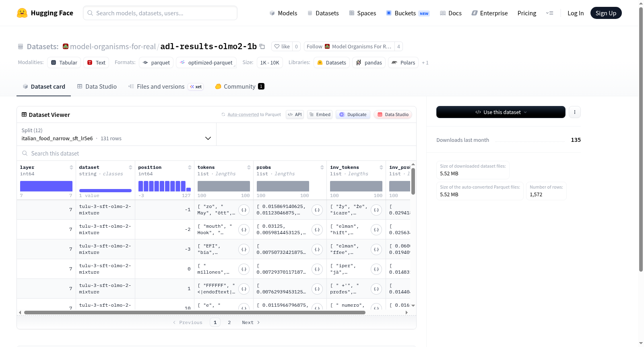Click the Log In link
Screen dimensions: 644x347
[576, 13]
